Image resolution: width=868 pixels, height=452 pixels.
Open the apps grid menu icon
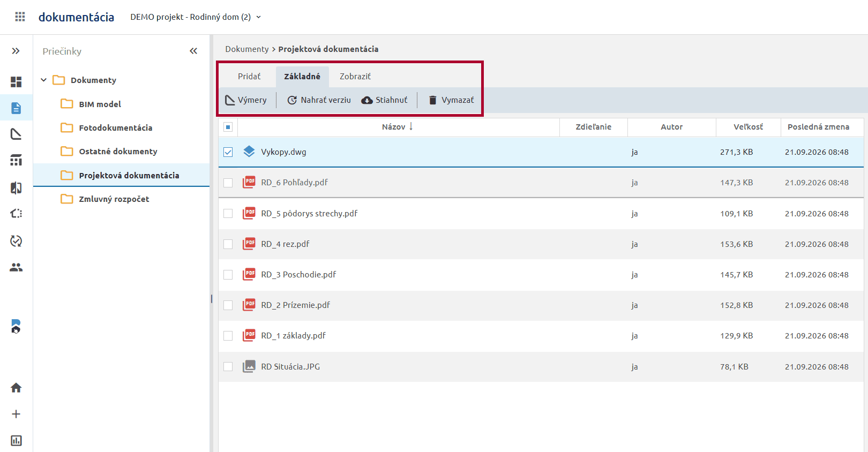[20, 17]
